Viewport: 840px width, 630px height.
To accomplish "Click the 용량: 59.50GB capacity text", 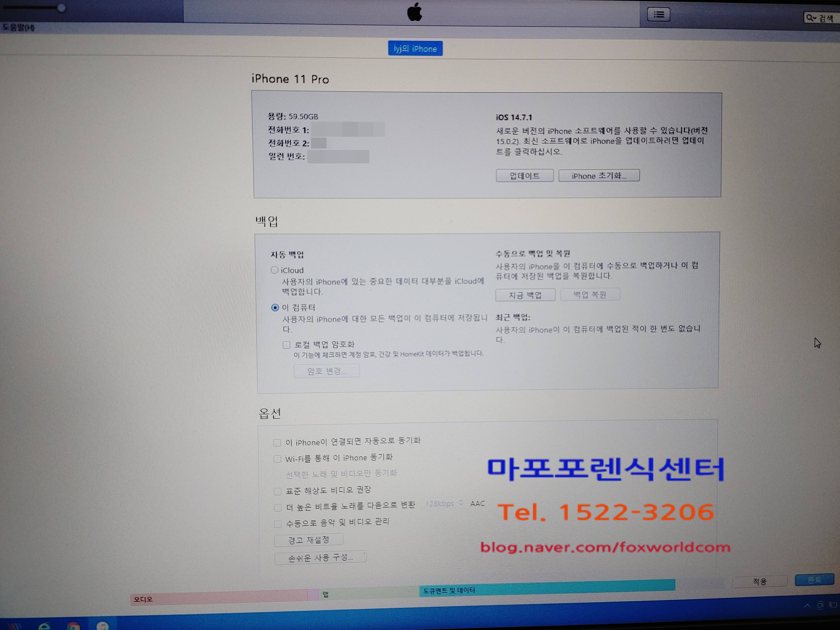I will (x=293, y=116).
